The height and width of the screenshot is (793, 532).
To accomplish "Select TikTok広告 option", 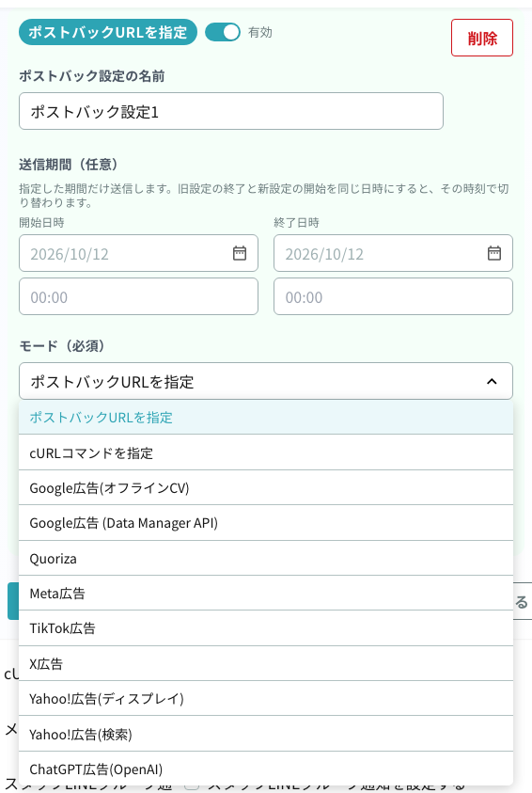I will point(266,628).
